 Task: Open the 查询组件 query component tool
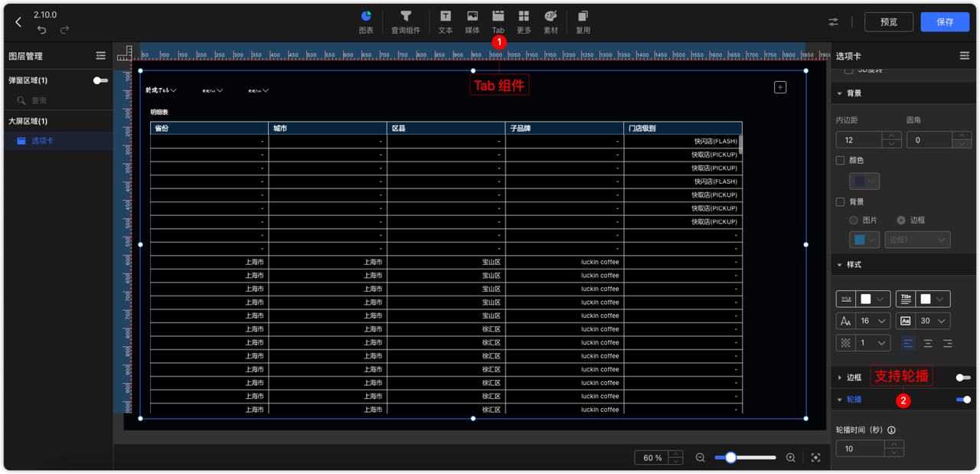[x=406, y=21]
